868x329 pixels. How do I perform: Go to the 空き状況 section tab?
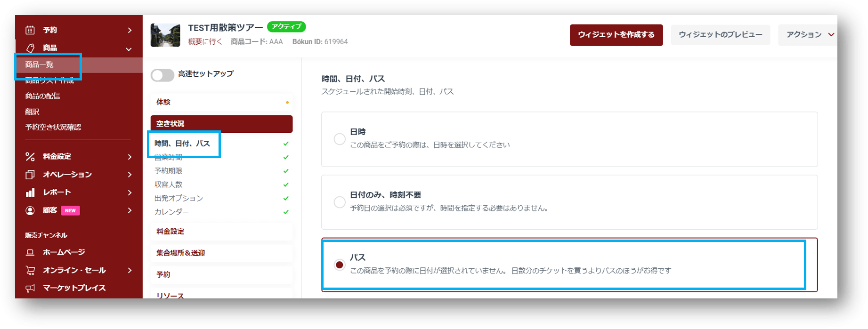221,124
